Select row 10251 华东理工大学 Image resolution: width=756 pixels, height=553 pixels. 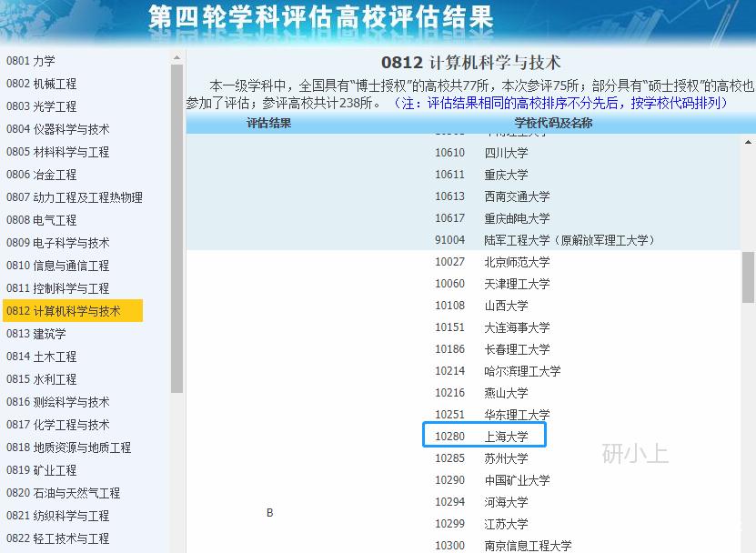coord(492,415)
